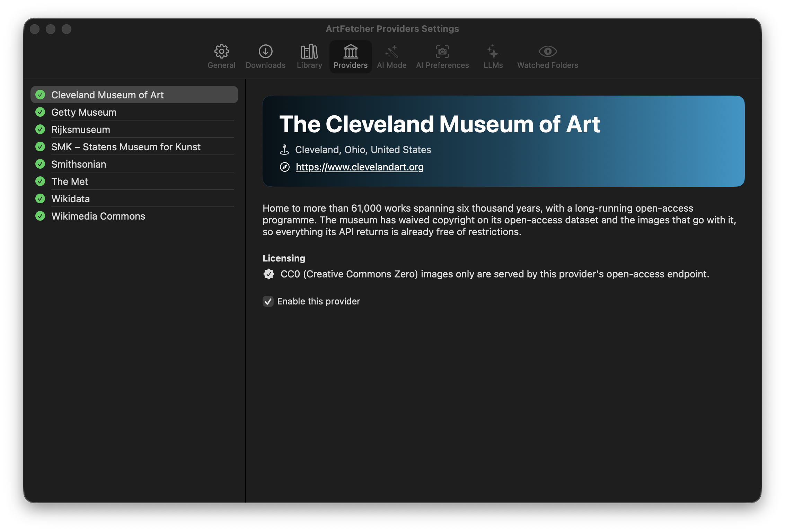Click the Cleveland, Ohio, United States text

[363, 150]
